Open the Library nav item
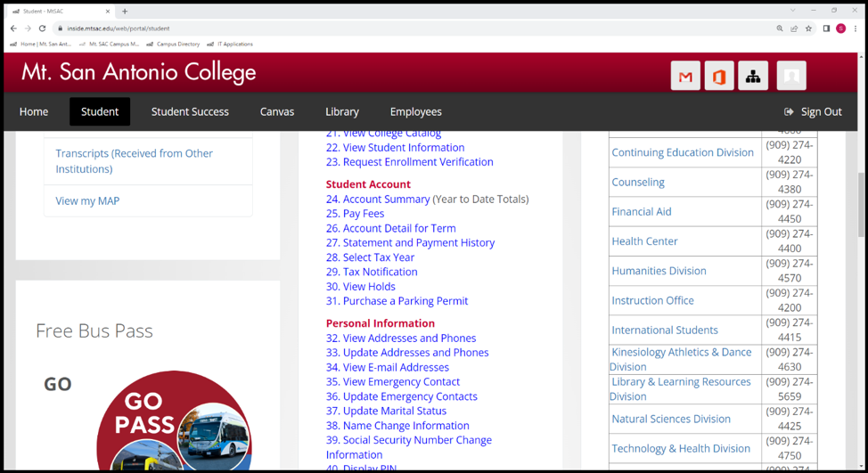 (x=342, y=111)
